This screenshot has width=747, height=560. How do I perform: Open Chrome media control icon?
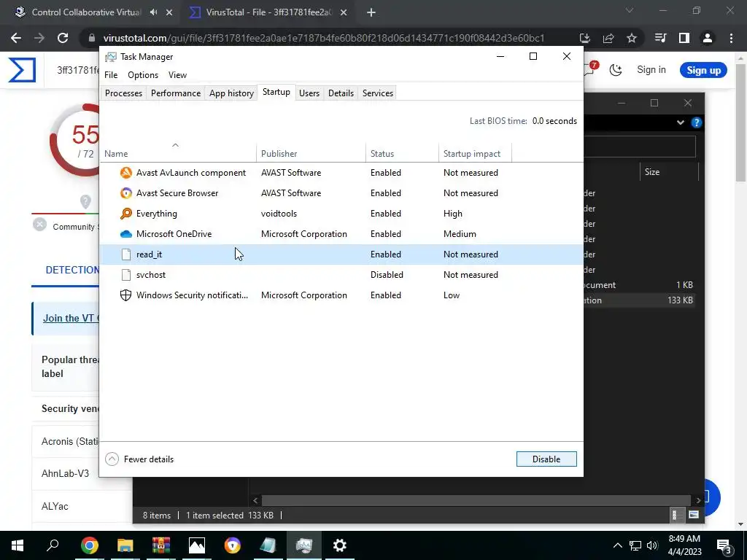(x=660, y=38)
